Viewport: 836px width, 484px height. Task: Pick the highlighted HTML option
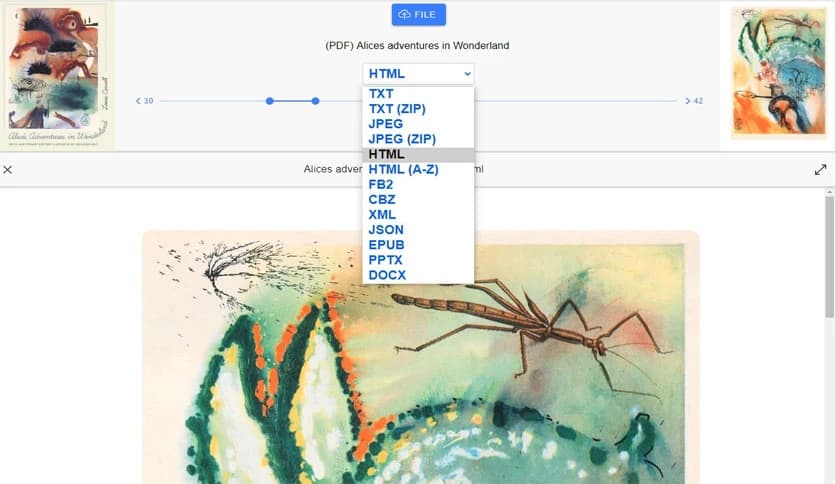pyautogui.click(x=418, y=155)
